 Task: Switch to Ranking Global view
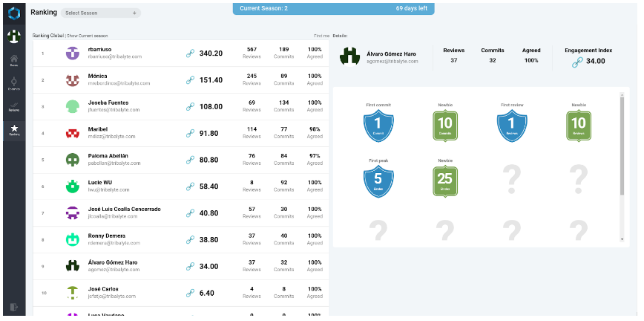click(47, 35)
